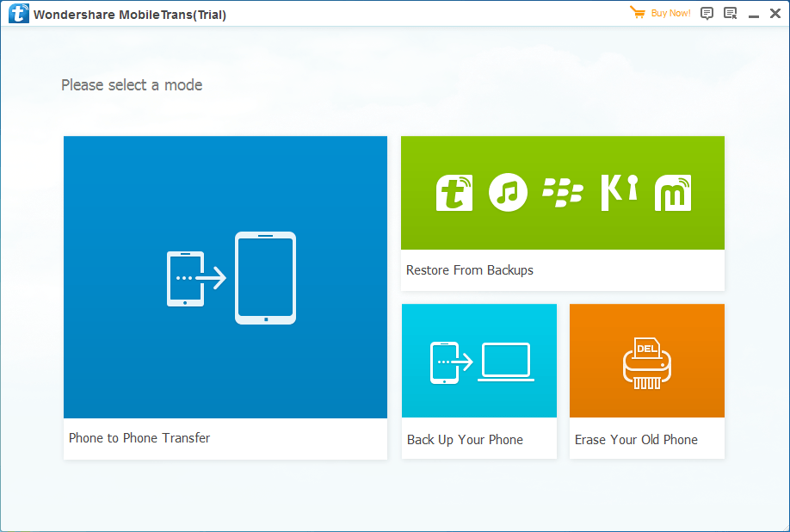
Task: Select the BlackBerry backup icon
Action: pos(563,192)
